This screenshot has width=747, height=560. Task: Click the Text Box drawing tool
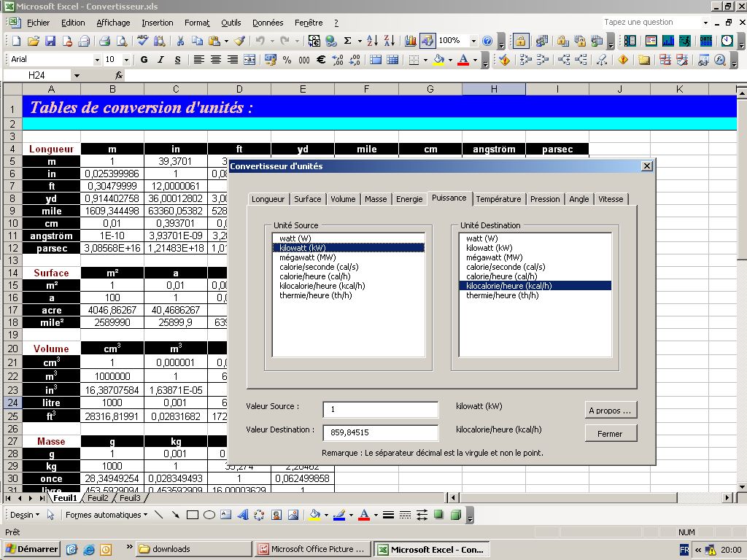point(226,515)
